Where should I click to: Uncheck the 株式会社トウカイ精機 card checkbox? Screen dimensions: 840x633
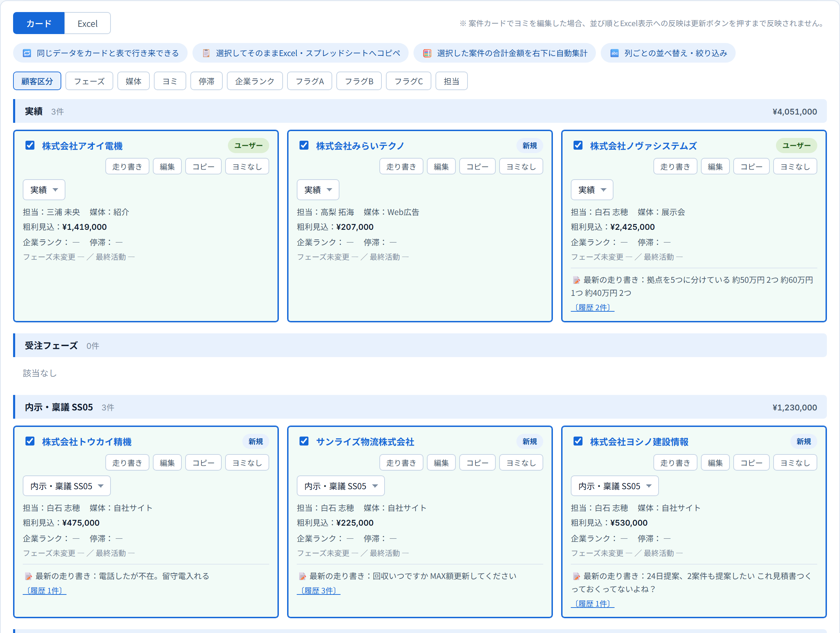coord(30,441)
